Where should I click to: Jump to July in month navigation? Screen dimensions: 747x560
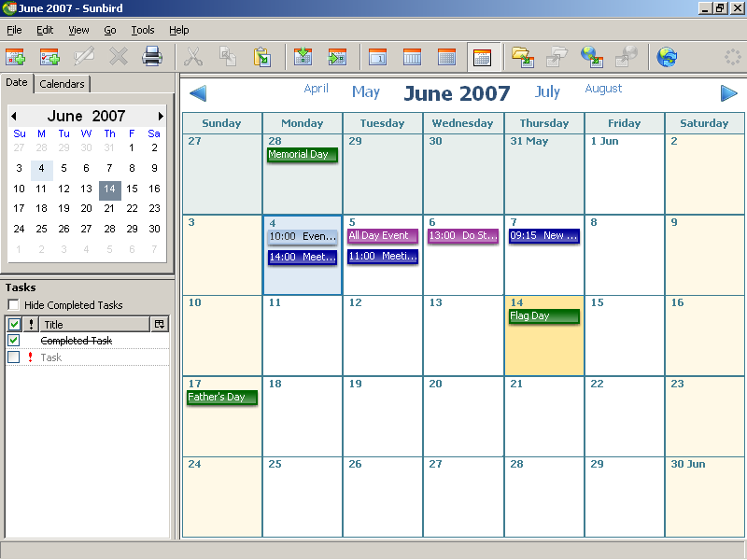coord(547,91)
